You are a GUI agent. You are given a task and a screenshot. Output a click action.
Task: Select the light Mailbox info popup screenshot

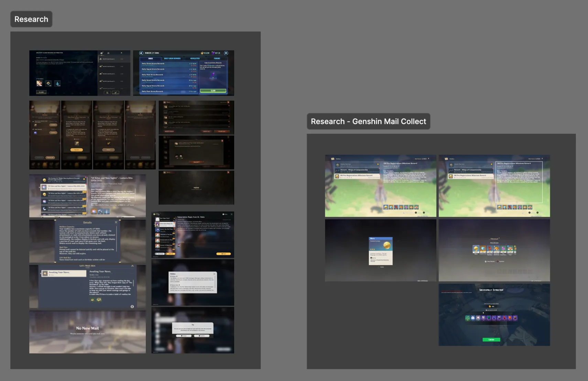193,283
